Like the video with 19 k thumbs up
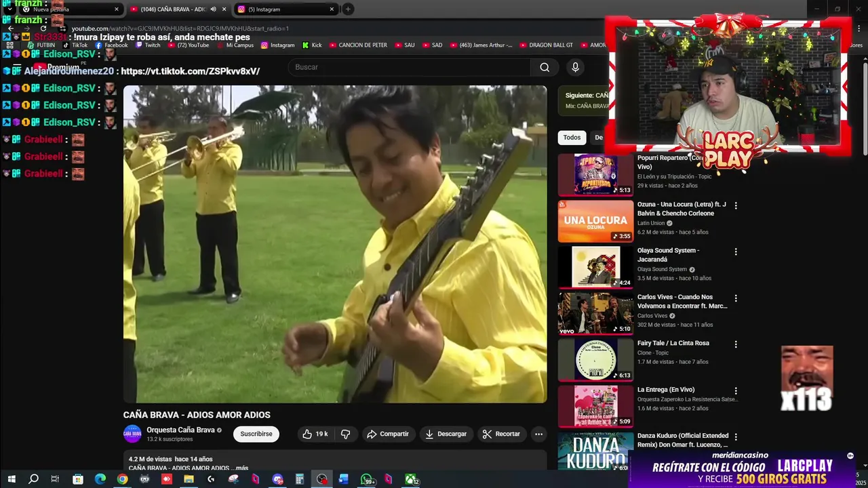The width and height of the screenshot is (868, 488). pyautogui.click(x=315, y=434)
